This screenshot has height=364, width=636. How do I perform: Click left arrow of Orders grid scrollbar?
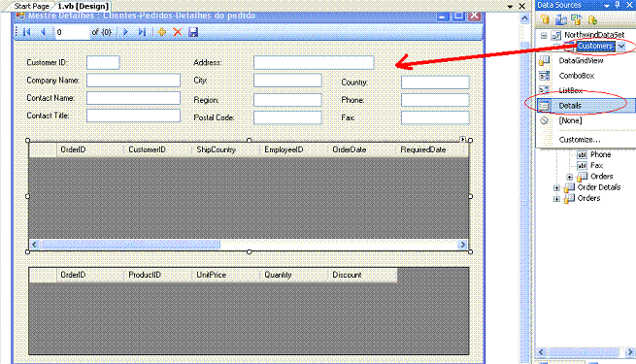point(35,245)
